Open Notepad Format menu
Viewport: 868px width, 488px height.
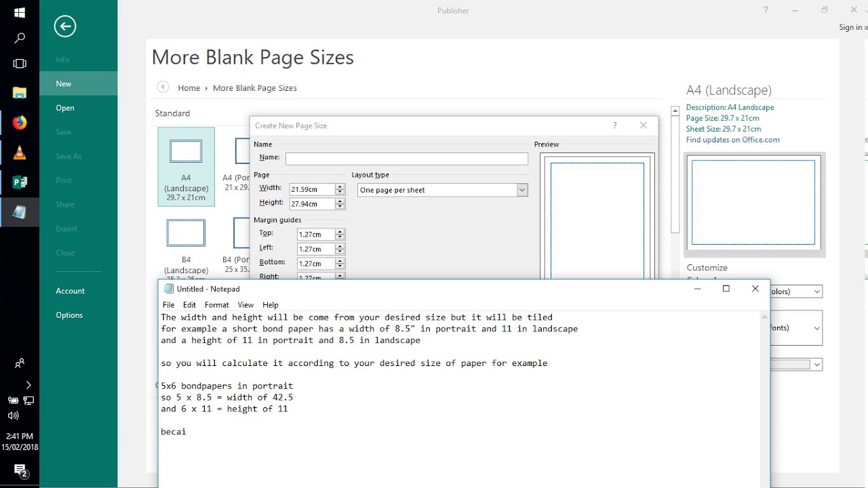[217, 305]
